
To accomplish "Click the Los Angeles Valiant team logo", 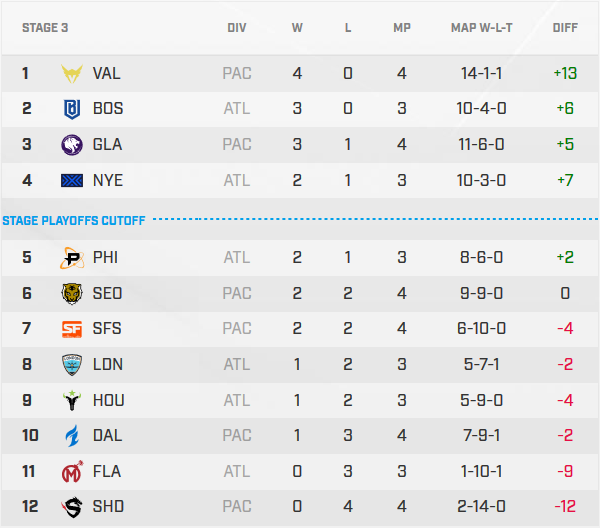I will coord(73,73).
